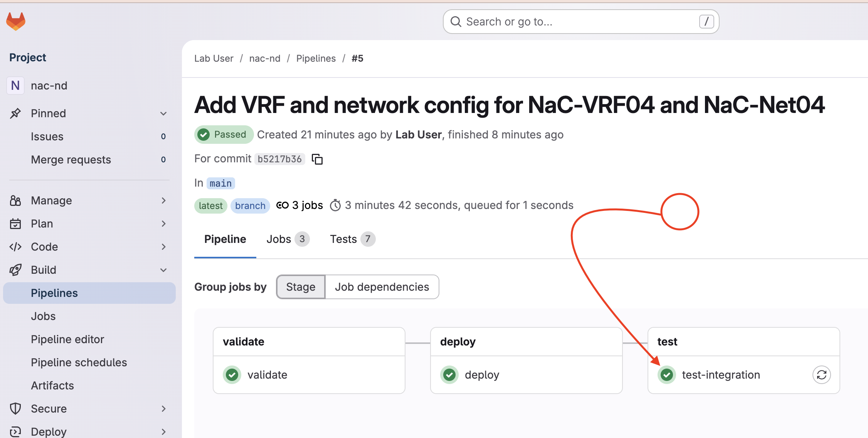Viewport: 868px width, 438px height.
Task: Click the test-integration job's green status icon
Action: (667, 375)
